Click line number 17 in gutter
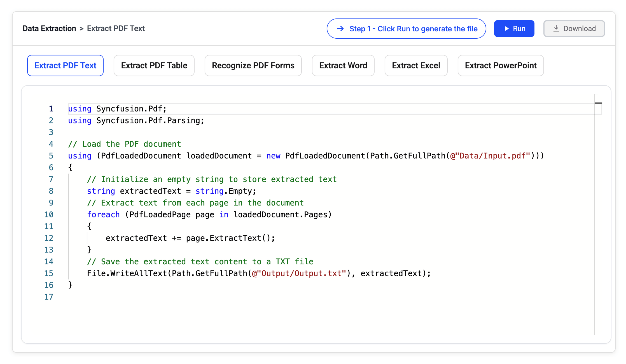 tap(49, 297)
